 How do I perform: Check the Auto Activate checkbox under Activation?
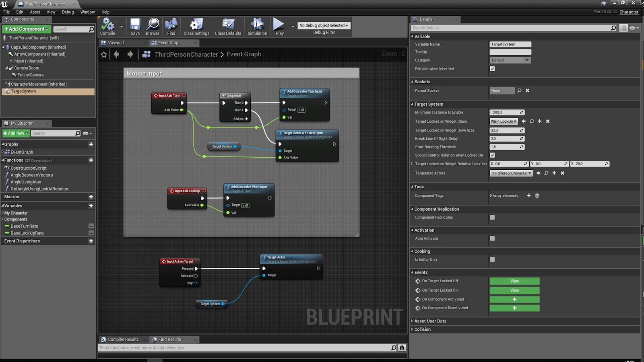[492, 238]
